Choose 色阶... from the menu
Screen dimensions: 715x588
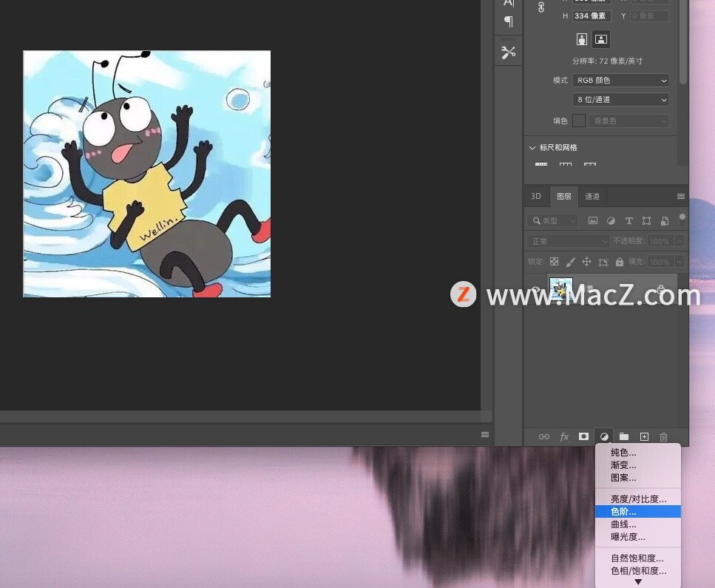[x=638, y=512]
